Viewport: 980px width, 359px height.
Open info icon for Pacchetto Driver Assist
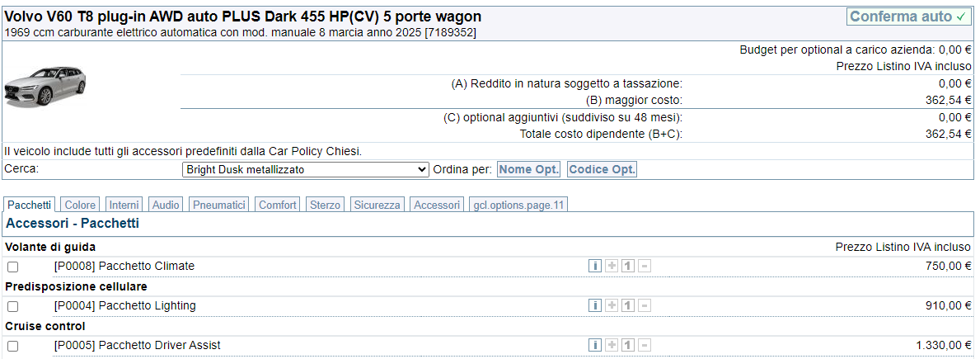595,346
